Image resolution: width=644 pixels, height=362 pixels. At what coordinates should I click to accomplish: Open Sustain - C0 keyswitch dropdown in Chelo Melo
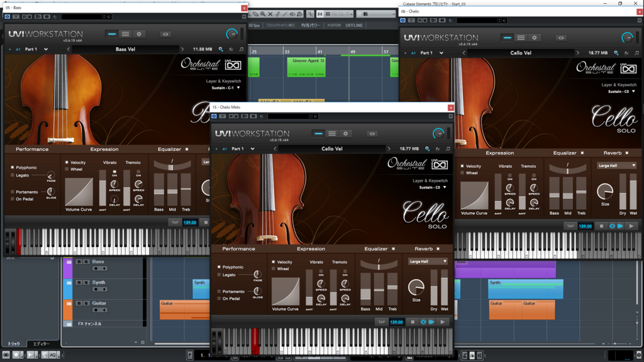[433, 187]
